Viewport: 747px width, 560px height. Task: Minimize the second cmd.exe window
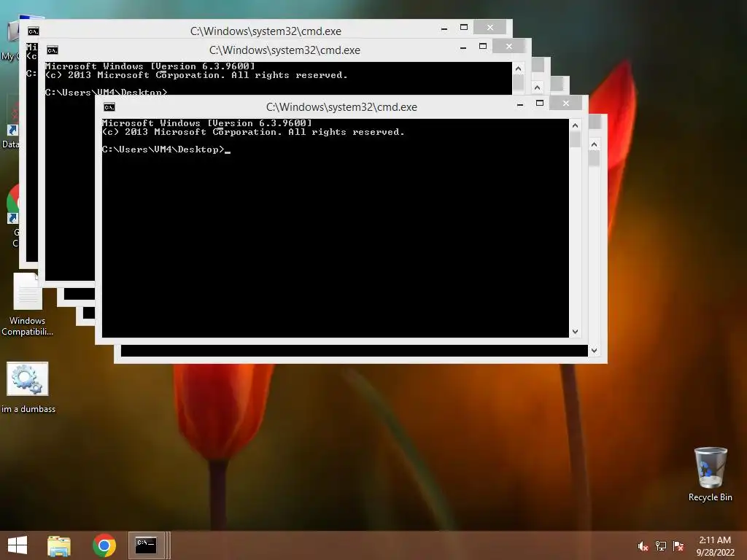pos(463,47)
